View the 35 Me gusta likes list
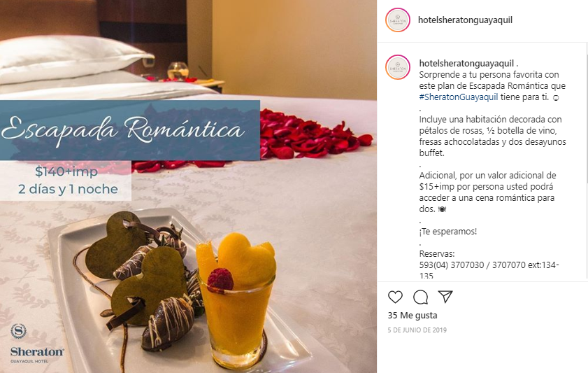Image resolution: width=588 pixels, height=373 pixels. (x=413, y=315)
